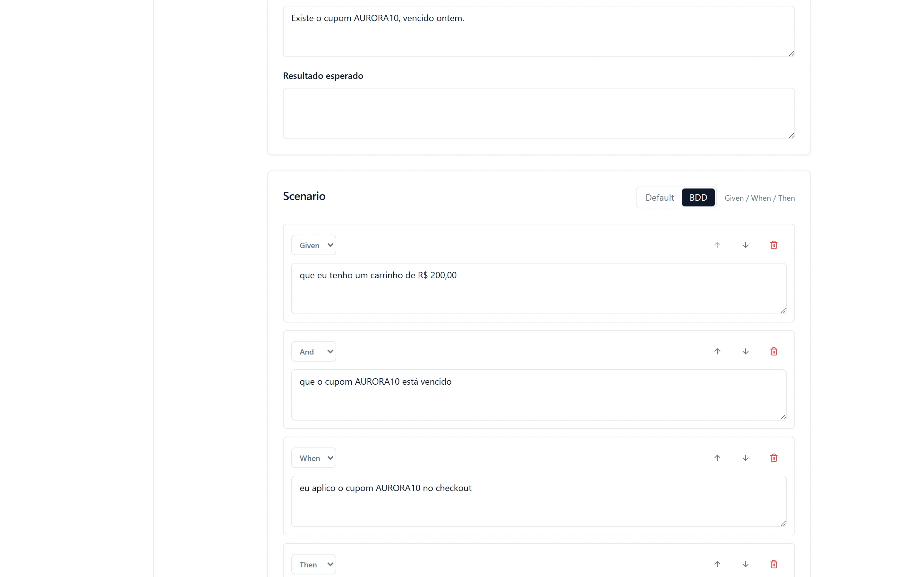Viewport: 924px width, 577px height.
Task: Move the Given step down
Action: [745, 245]
